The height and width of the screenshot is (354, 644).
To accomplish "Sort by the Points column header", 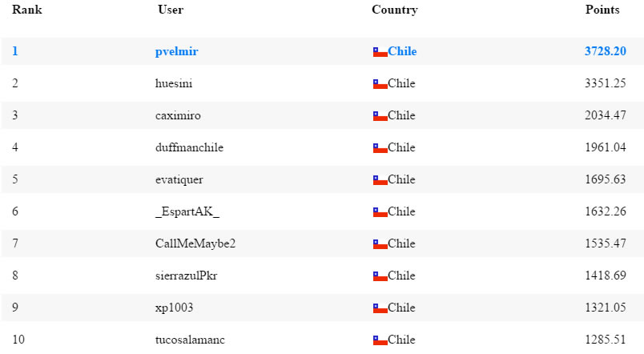I will (602, 10).
